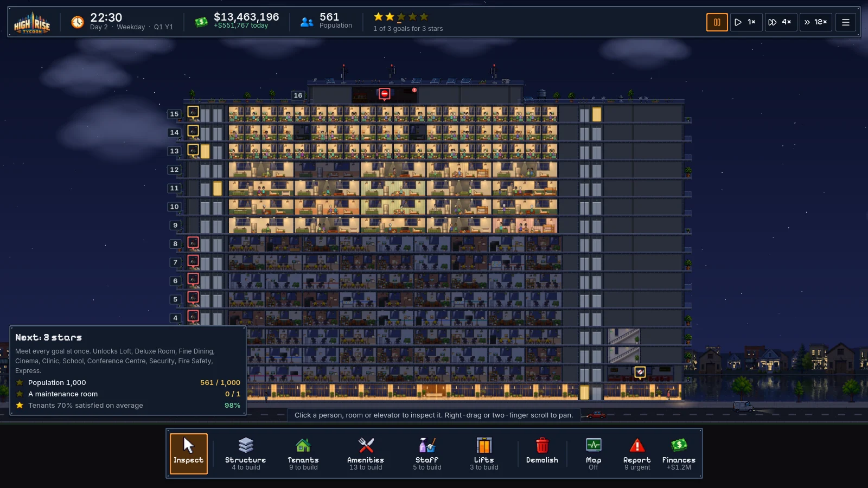Click the red stop alert on rooftop

(x=385, y=94)
